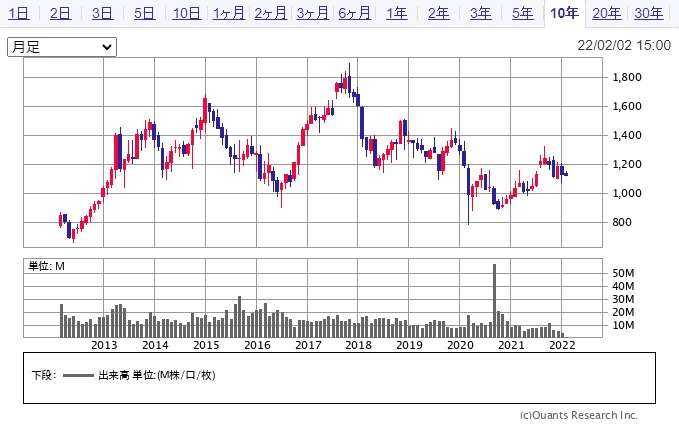Click the 800 price axis label
The height and width of the screenshot is (427, 679).
click(622, 223)
